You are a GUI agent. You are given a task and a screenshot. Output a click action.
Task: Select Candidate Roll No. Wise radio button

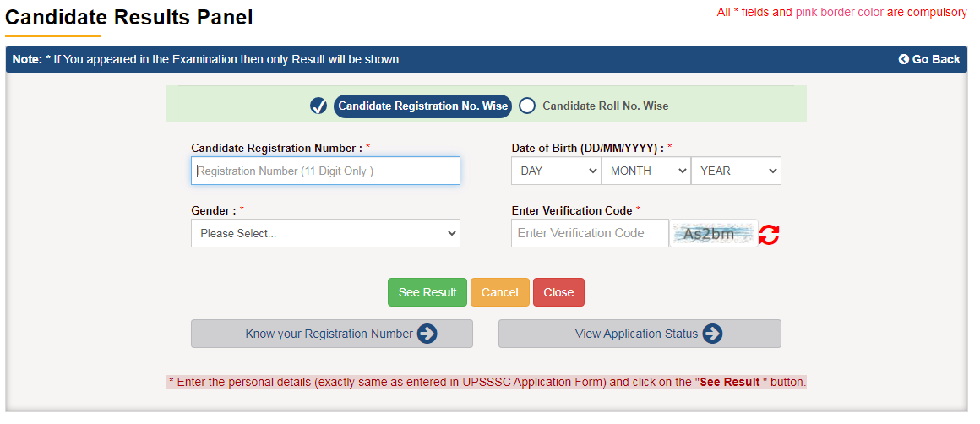click(x=527, y=106)
